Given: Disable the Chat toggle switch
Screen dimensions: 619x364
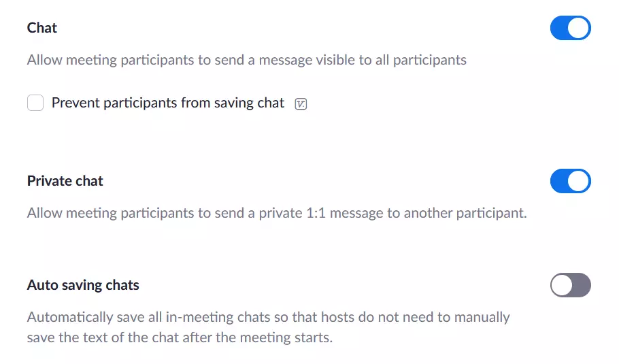Looking at the screenshot, I should coord(570,28).
